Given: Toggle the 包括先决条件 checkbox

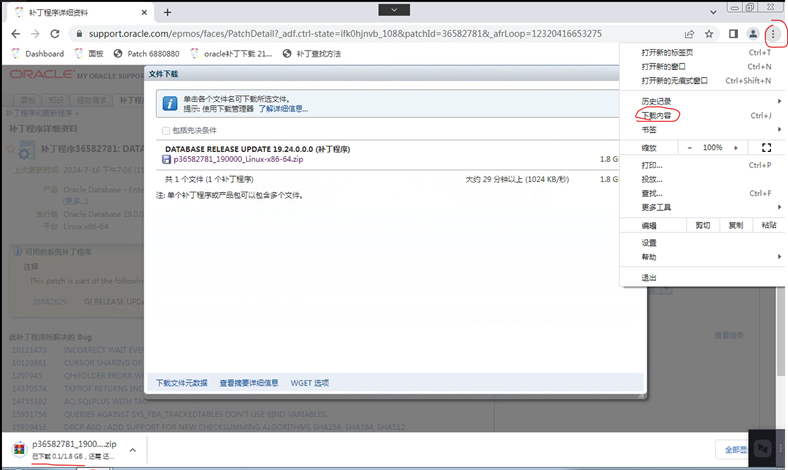Looking at the screenshot, I should pyautogui.click(x=166, y=131).
